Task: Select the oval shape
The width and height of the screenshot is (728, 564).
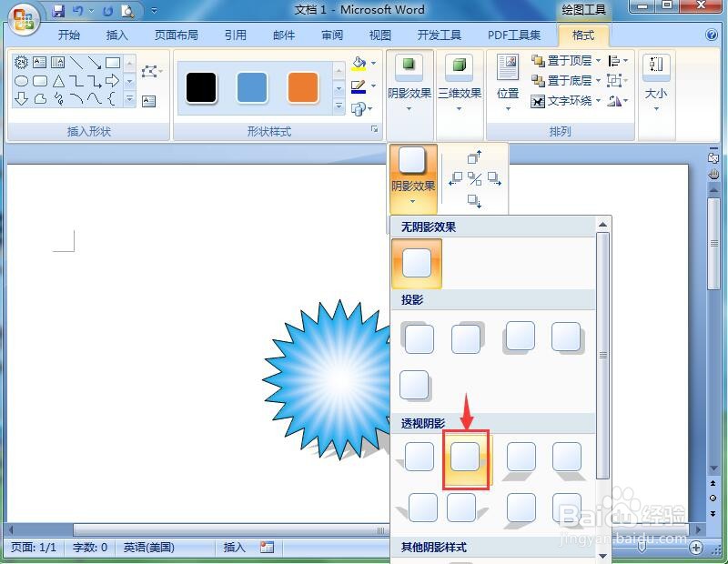Action: [x=21, y=81]
